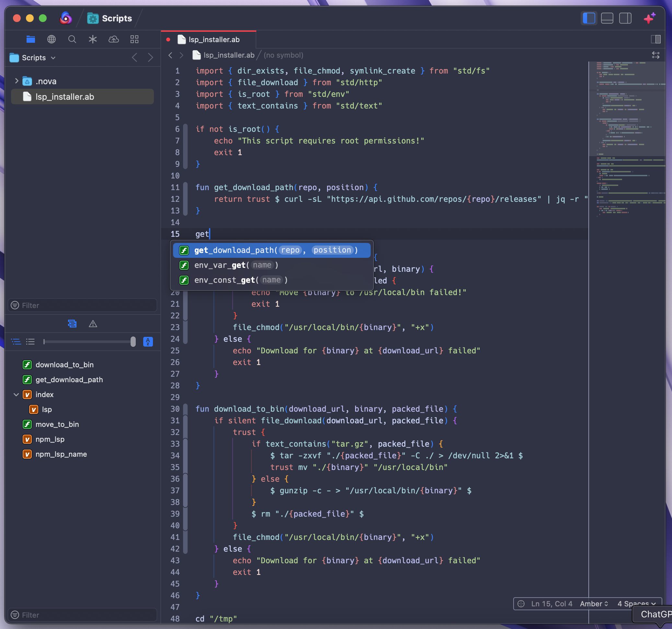
Task: Select the lsp_installer.ab editor tab
Action: (214, 40)
